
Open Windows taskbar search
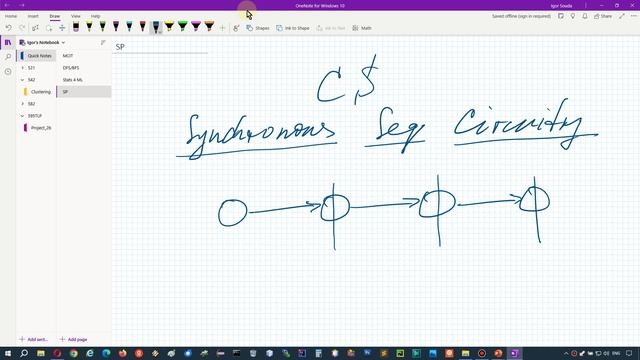(x=24, y=353)
